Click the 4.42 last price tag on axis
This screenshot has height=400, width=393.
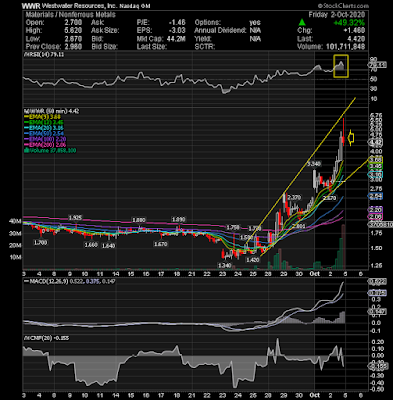click(376, 142)
